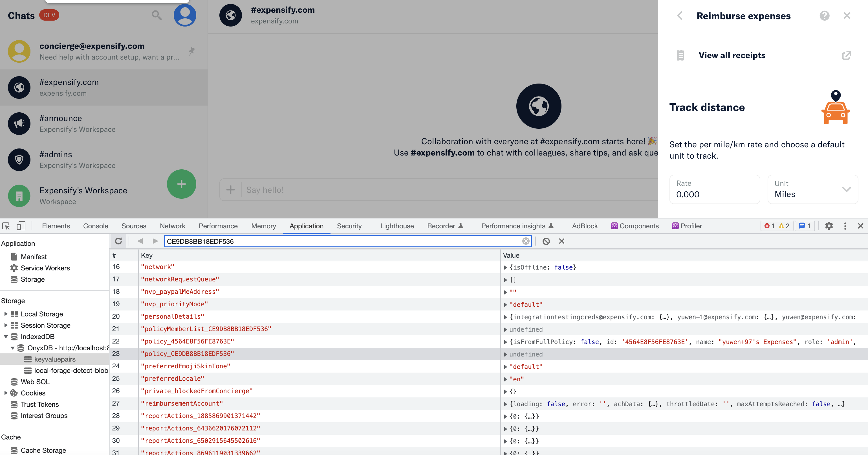Open DevTools settings gear
Screen dimensions: 868x455
(829, 226)
